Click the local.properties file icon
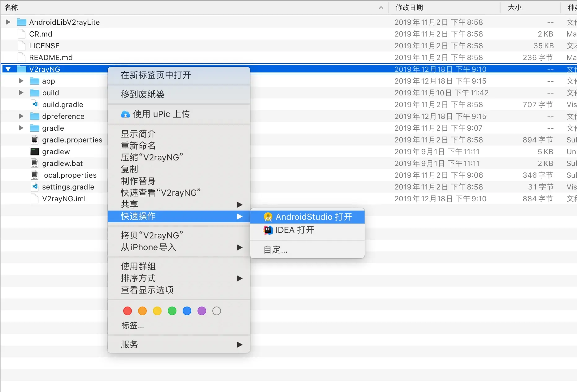 coord(35,175)
